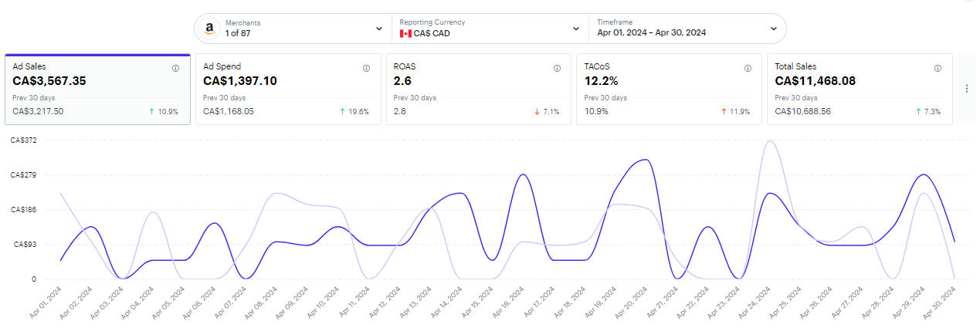The height and width of the screenshot is (328, 980).
Task: Open the Merchants 1 of 87 dropdown
Action: [x=293, y=28]
